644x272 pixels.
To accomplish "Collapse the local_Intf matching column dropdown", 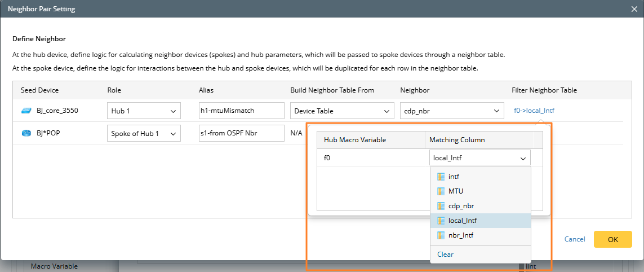I will click(x=523, y=159).
